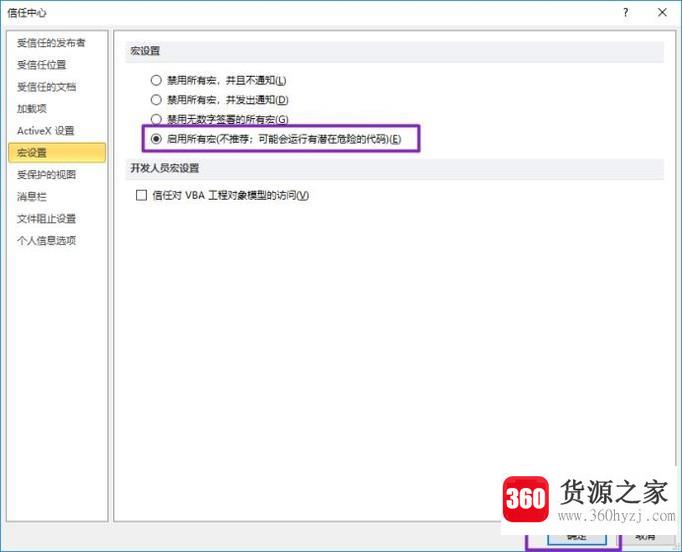Click the help question mark icon

click(625, 13)
